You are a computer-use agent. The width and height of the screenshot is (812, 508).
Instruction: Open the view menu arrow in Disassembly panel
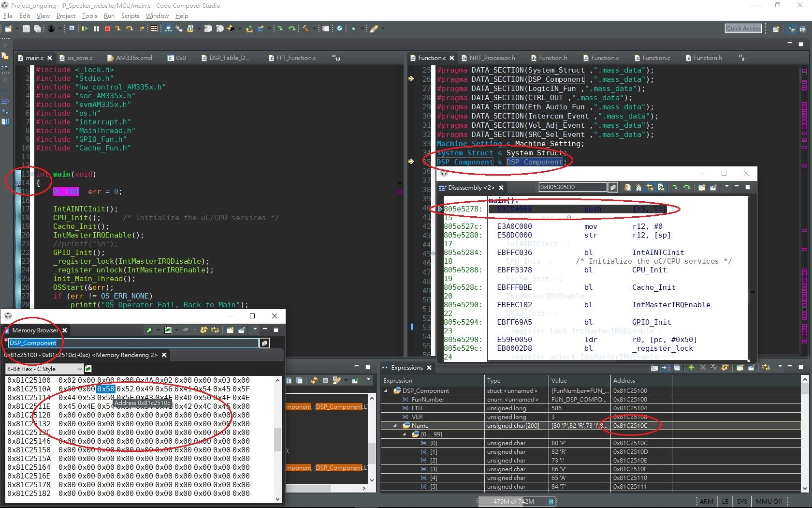tap(726, 187)
